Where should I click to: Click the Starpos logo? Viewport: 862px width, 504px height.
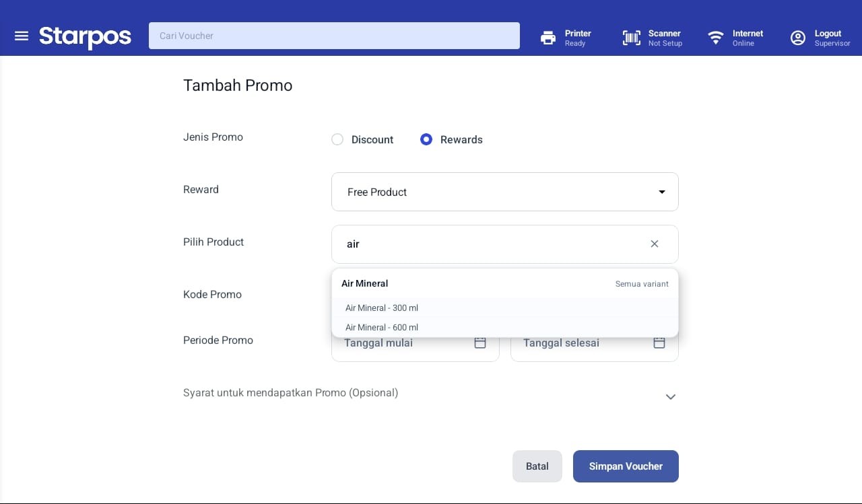(85, 36)
